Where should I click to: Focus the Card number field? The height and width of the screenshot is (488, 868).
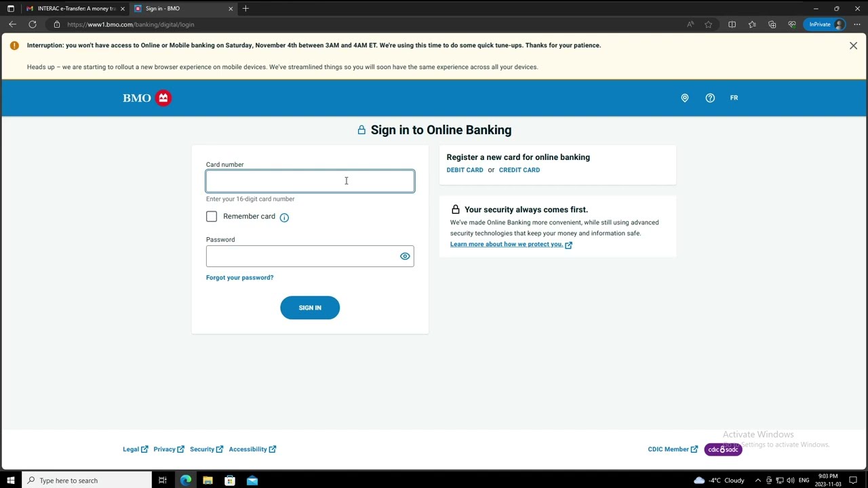[x=310, y=181]
